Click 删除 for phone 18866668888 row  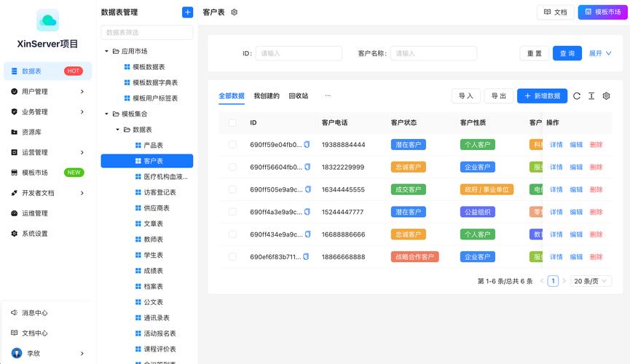click(x=596, y=257)
